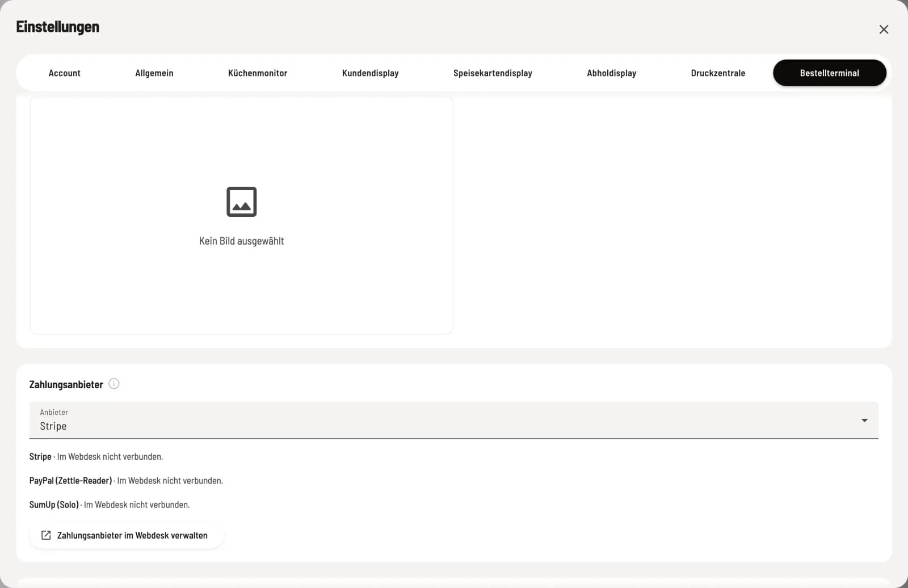Select the Stripe value in Anbieter field

point(53,426)
